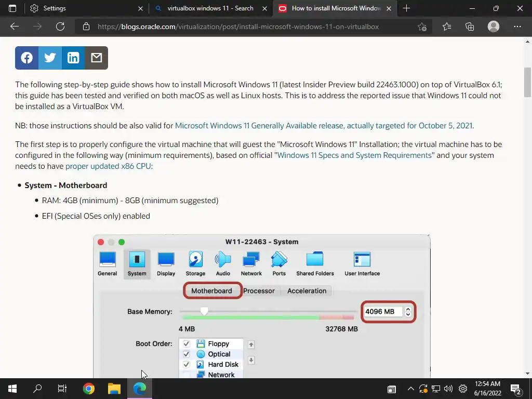Screen dimensions: 532x399
Task: Show hidden system tray icons
Action: tap(410, 389)
